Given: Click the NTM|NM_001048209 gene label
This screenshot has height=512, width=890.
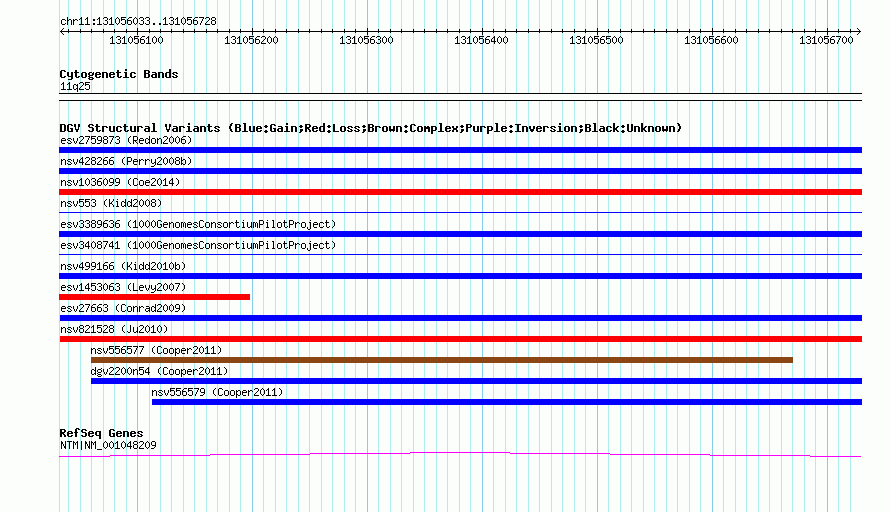Looking at the screenshot, I should [108, 446].
